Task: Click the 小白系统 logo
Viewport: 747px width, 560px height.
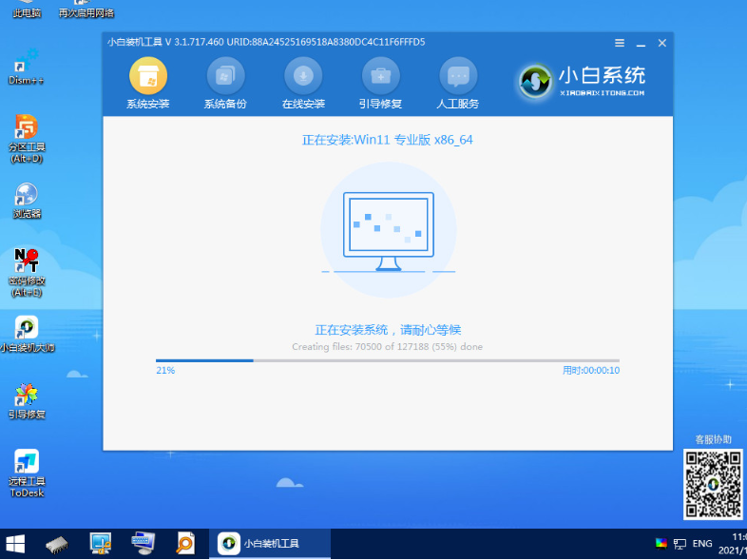Action: coord(583,82)
